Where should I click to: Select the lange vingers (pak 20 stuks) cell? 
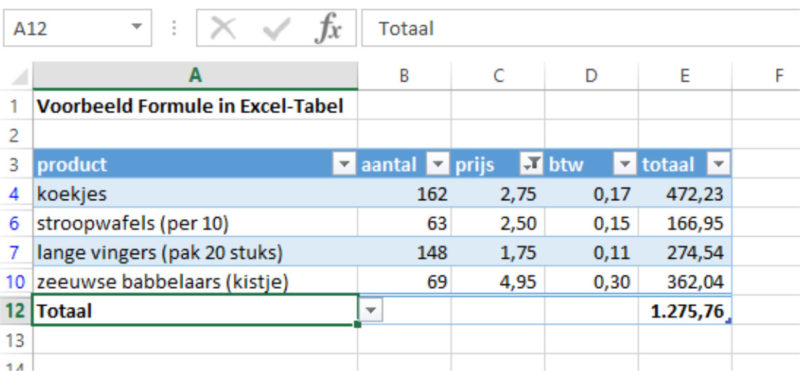click(x=195, y=252)
